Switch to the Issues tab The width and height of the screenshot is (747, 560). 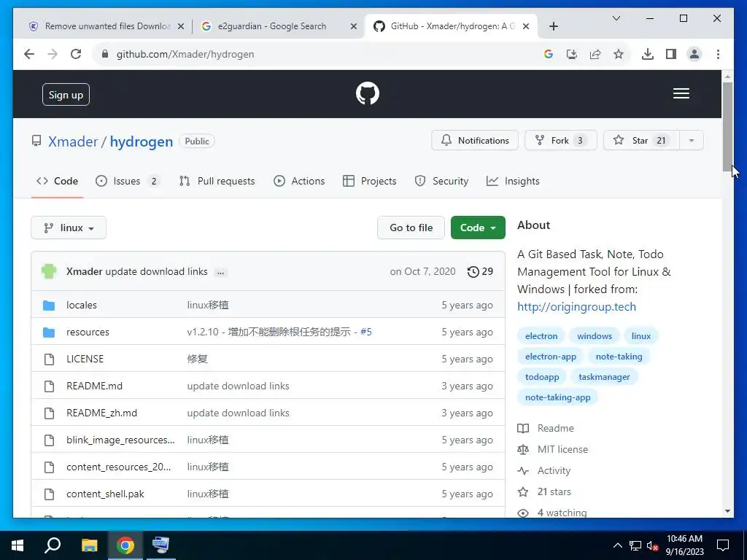pyautogui.click(x=127, y=181)
